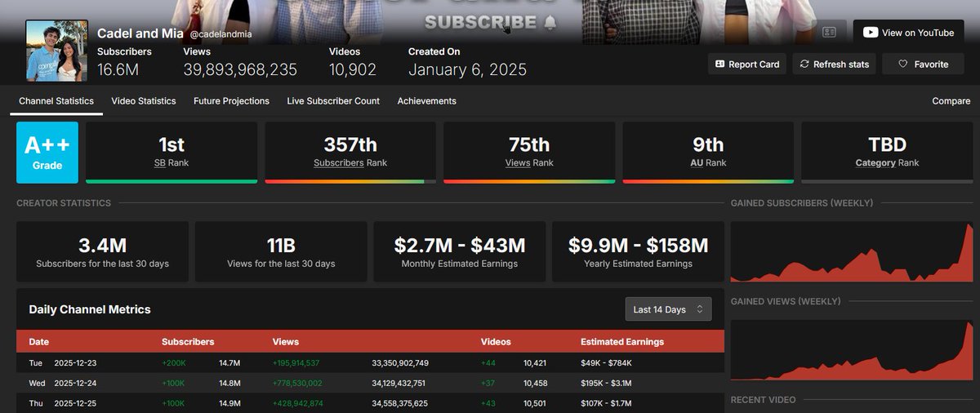Open the channel via View on YouTube

tap(908, 33)
